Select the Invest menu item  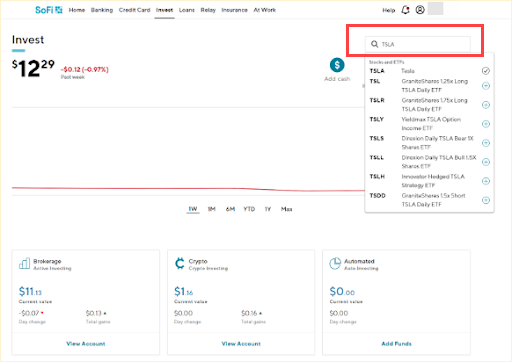coord(164,10)
